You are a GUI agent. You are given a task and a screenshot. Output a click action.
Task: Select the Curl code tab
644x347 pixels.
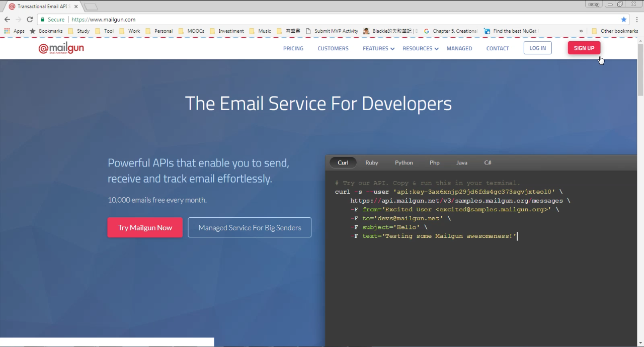coord(343,162)
